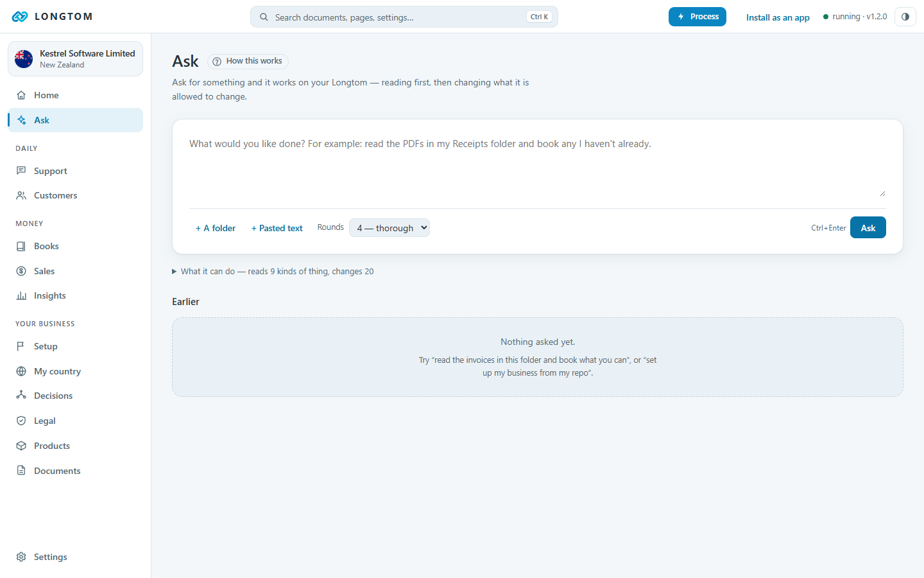Click the Setup flag icon
Image resolution: width=924 pixels, height=578 pixels.
21,346
